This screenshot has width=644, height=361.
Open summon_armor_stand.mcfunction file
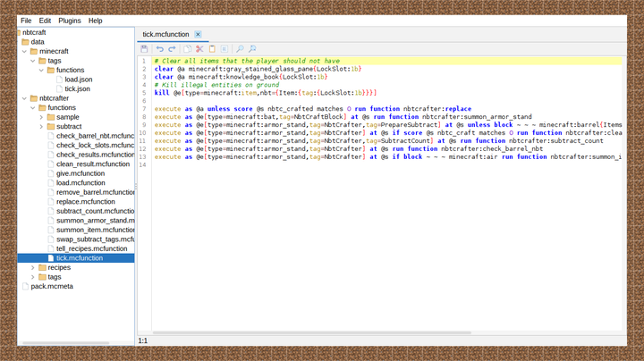(x=96, y=221)
